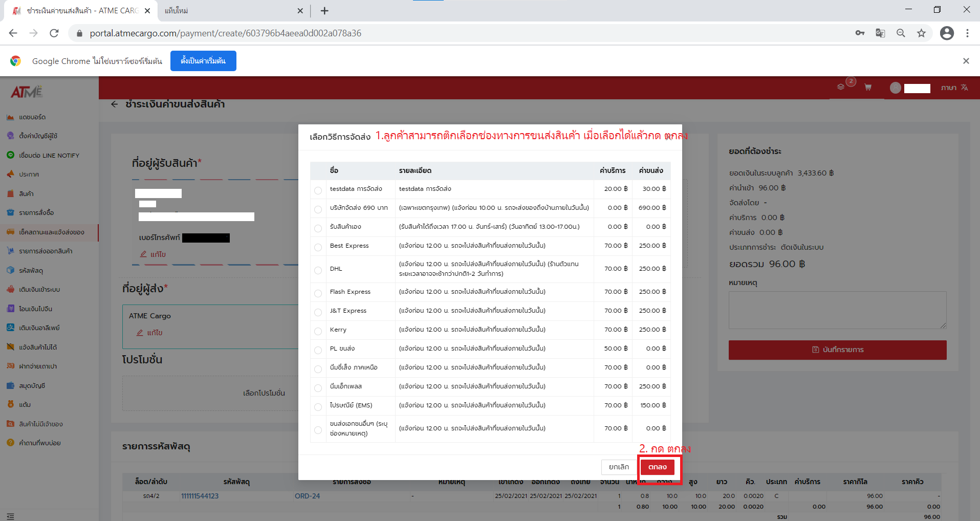Screen dimensions: 980x521
Task: Open the user account menu in header
Action: pyautogui.click(x=910, y=88)
